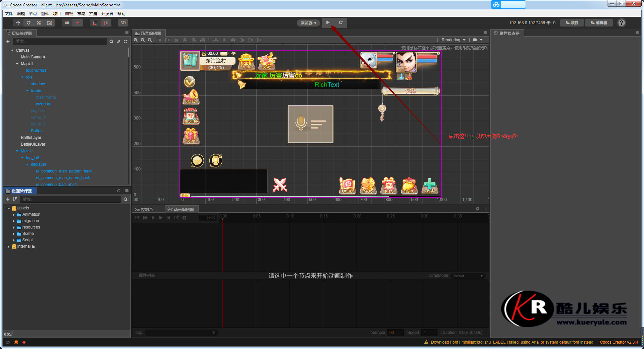
Task: Select the weapon node
Action: click(43, 104)
